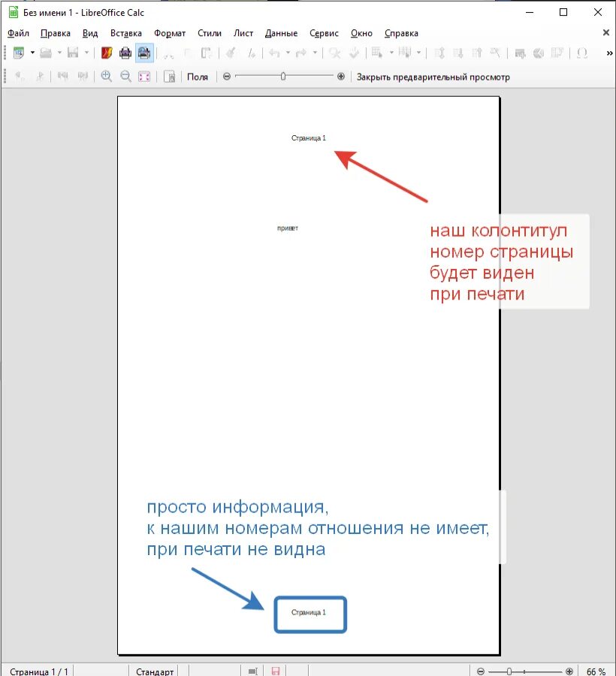Image resolution: width=616 pixels, height=676 pixels.
Task: Export document directly as PDF
Action: pos(107,53)
